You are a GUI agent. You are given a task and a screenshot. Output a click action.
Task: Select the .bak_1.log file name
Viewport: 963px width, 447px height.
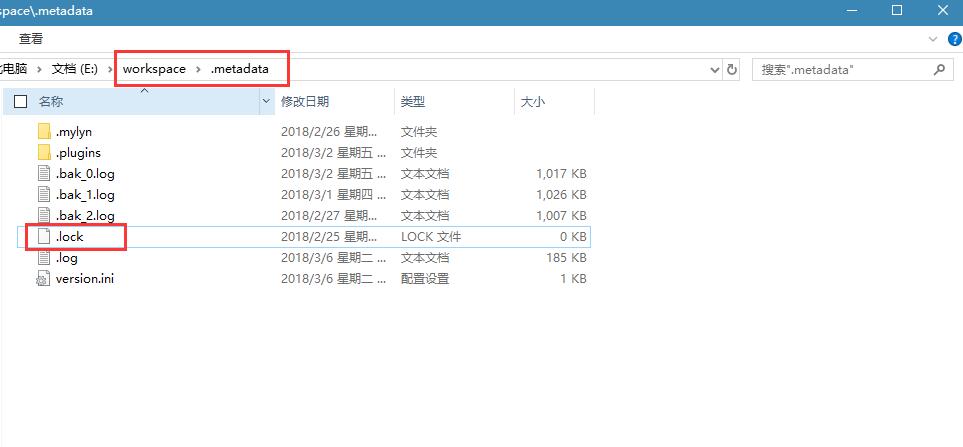click(85, 195)
